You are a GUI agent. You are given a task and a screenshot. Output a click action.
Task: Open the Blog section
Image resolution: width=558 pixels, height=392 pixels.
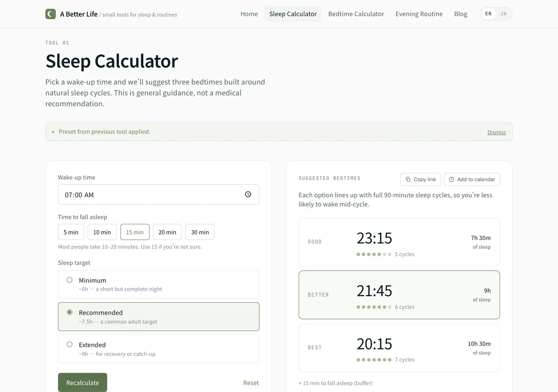point(460,14)
